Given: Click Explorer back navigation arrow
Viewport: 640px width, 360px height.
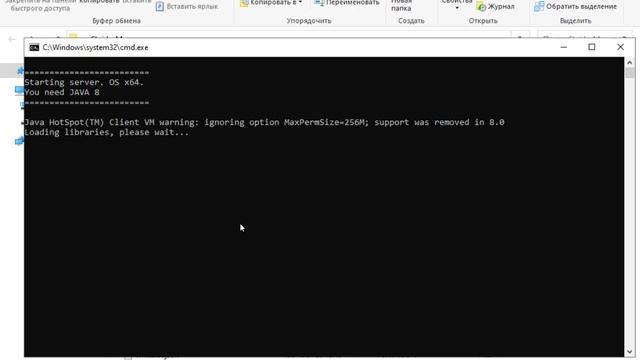Looking at the screenshot, I should coord(11,39).
